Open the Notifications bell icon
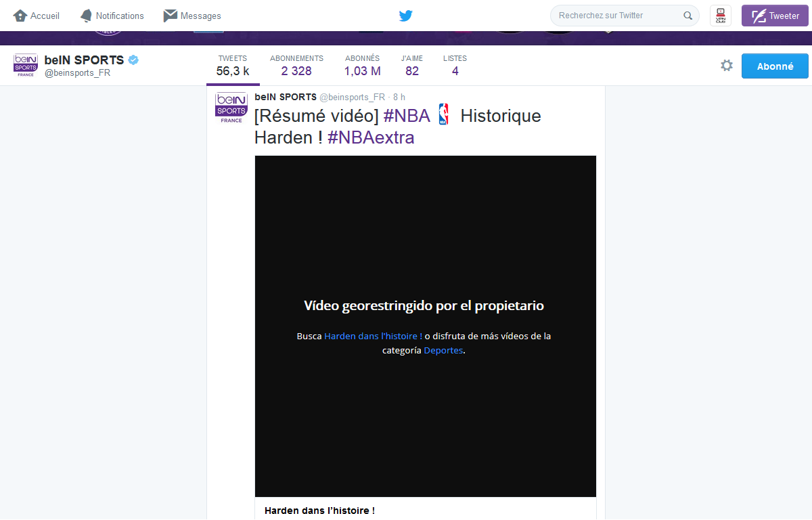Screen dimensions: 812x520 point(86,16)
